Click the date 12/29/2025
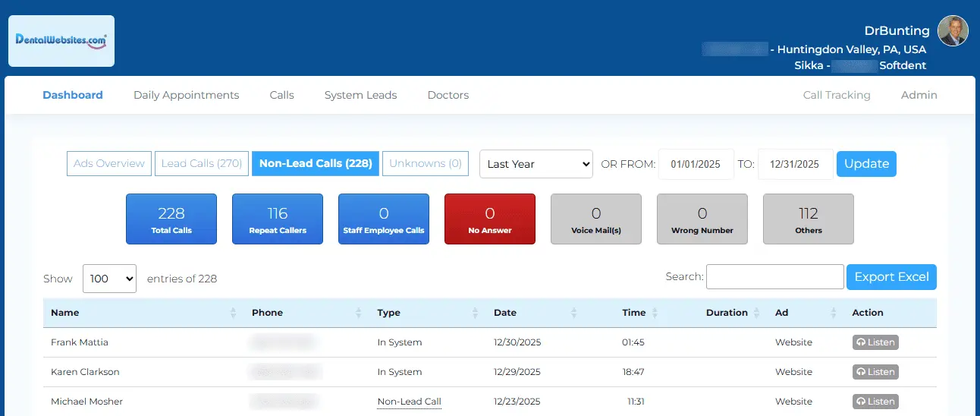The width and height of the screenshot is (980, 416). tap(517, 372)
